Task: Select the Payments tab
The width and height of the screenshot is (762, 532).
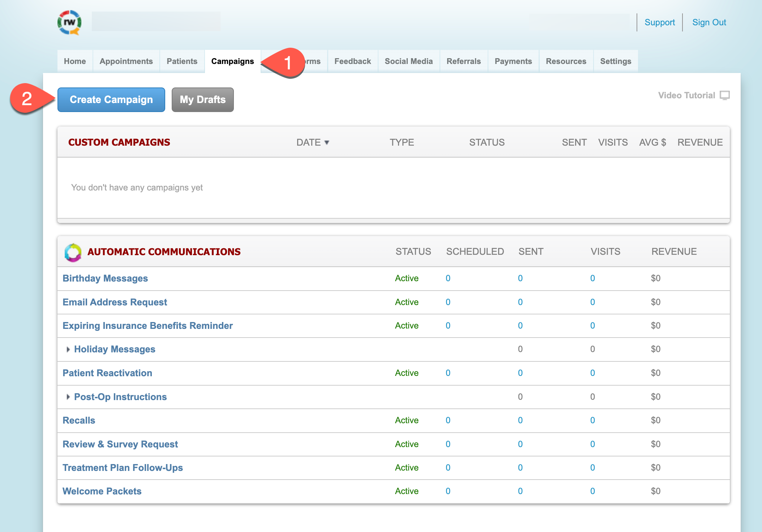Action: 513,61
